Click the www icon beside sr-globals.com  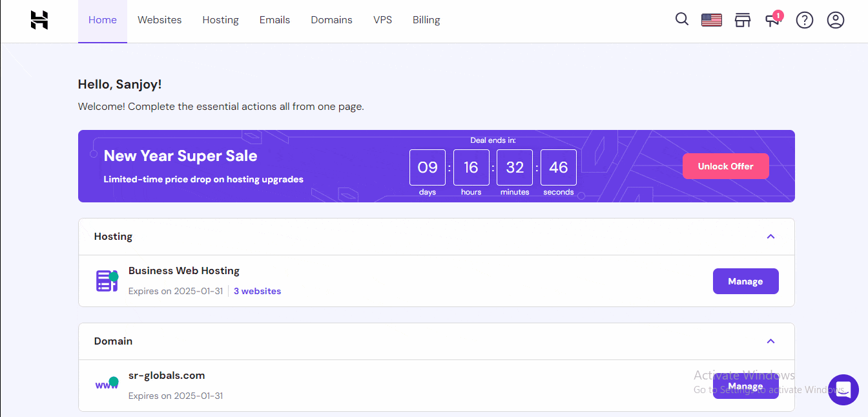point(106,383)
